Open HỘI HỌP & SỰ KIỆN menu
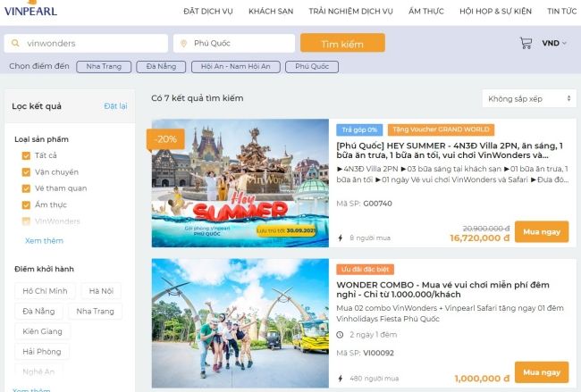Image resolution: width=581 pixels, height=392 pixels. point(495,12)
